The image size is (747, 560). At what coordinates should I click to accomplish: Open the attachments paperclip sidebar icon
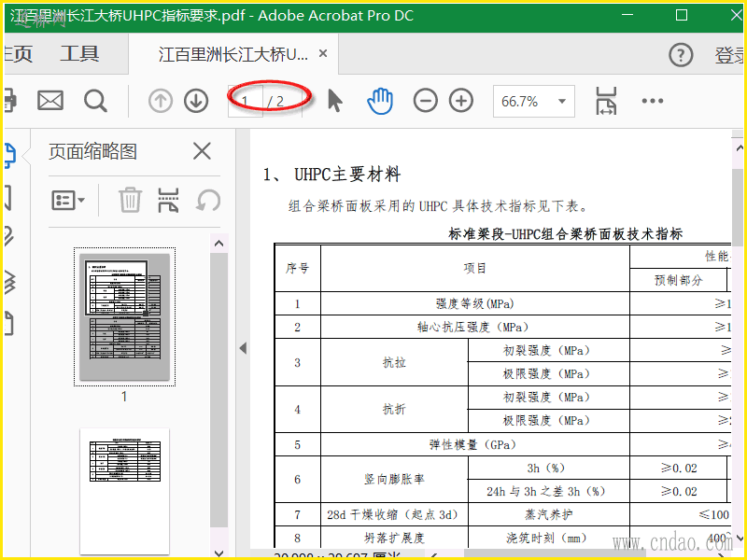pos(9,236)
